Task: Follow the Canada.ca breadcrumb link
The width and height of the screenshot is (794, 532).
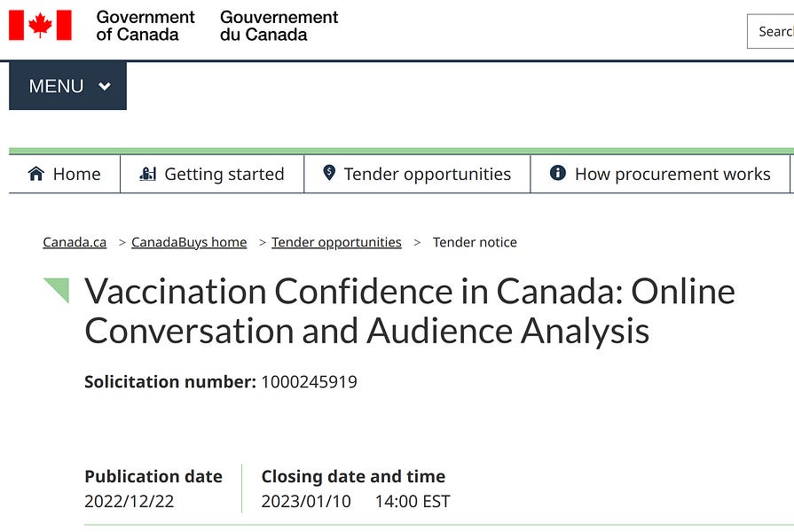Action: tap(75, 242)
